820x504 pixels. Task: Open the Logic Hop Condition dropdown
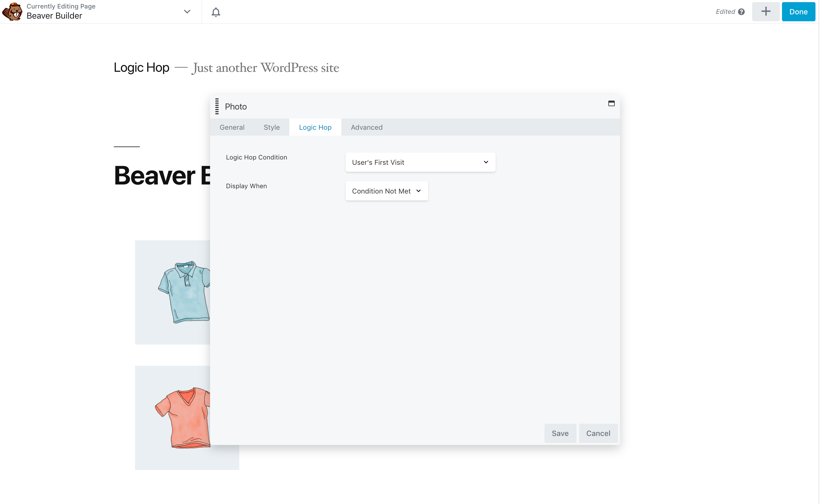420,162
